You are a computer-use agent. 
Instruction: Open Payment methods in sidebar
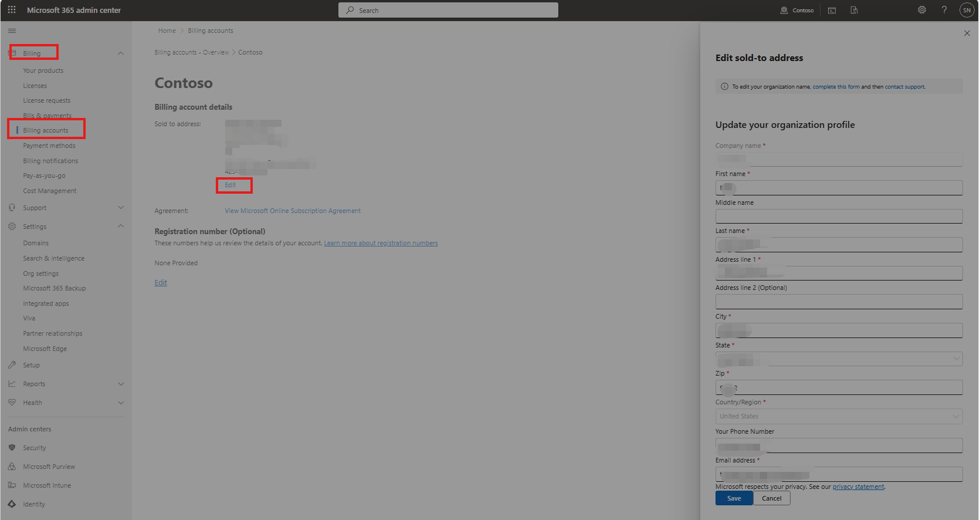(x=49, y=146)
